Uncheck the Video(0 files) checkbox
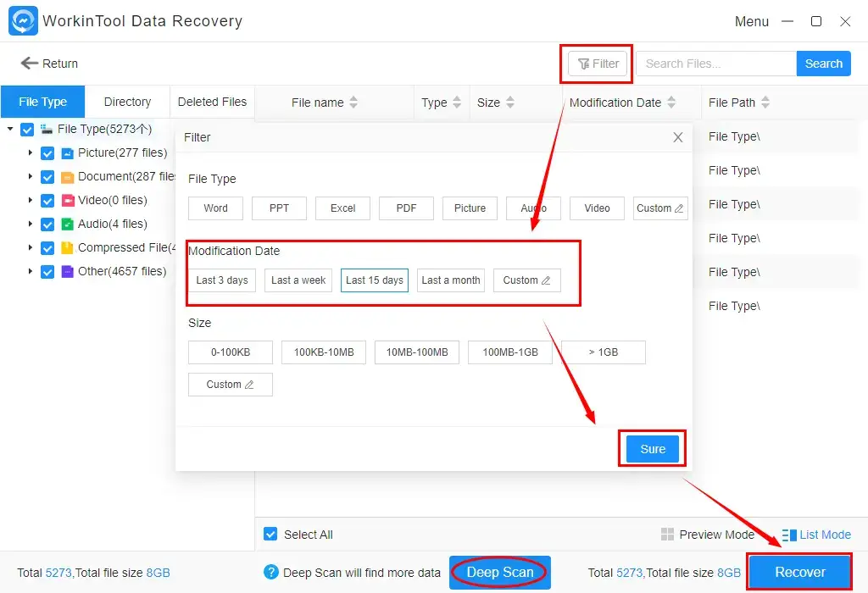This screenshot has height=593, width=868. [x=47, y=201]
